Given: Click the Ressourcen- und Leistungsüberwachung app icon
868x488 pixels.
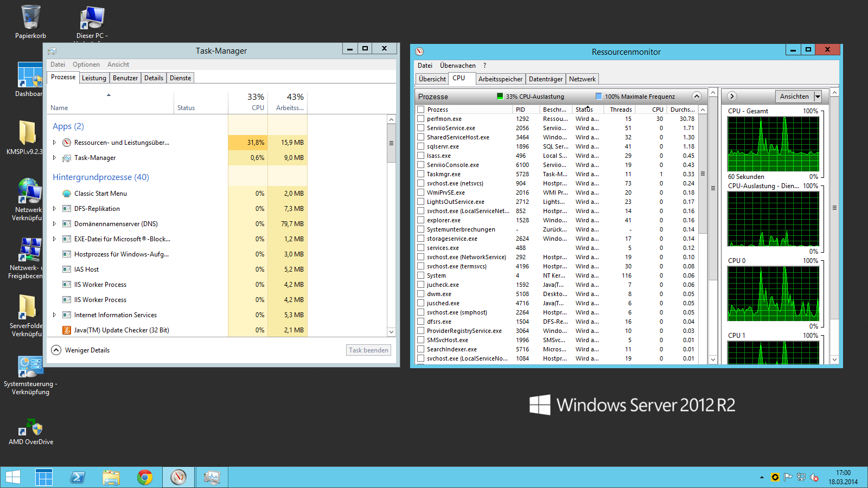Looking at the screenshot, I should point(67,143).
